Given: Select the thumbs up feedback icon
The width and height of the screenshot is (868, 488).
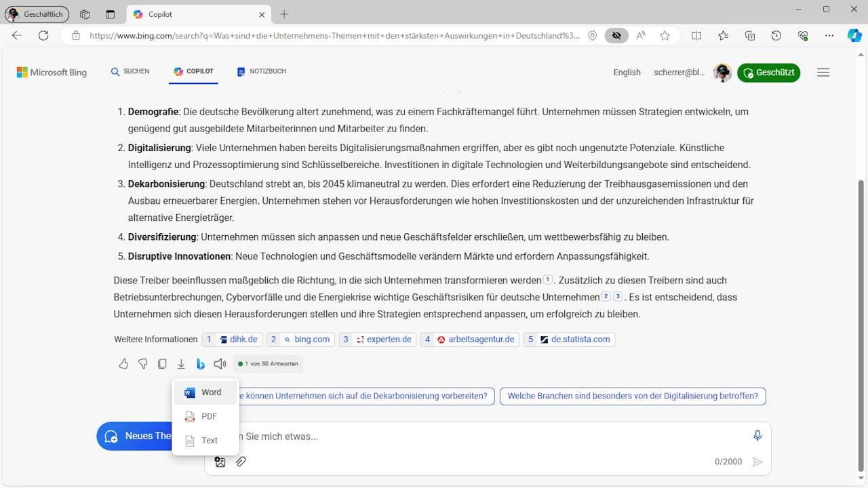Looking at the screenshot, I should click(x=123, y=364).
